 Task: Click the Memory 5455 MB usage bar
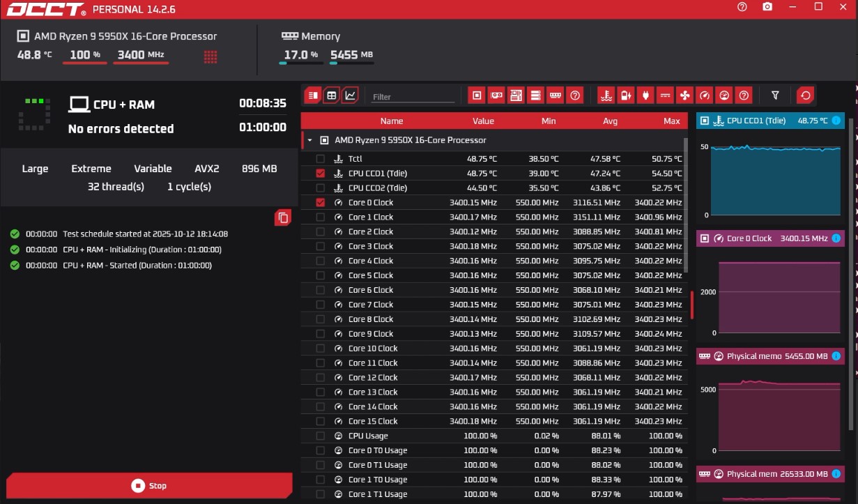(x=352, y=63)
